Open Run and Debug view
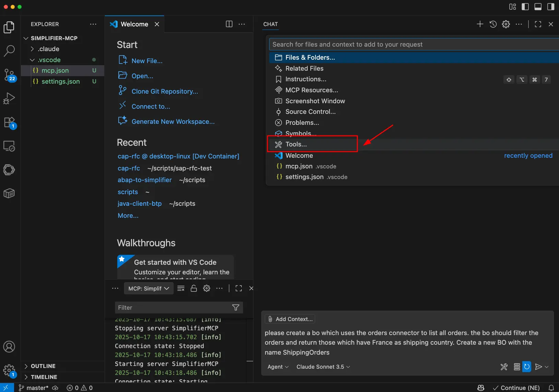This screenshot has width=559, height=392. point(9,98)
